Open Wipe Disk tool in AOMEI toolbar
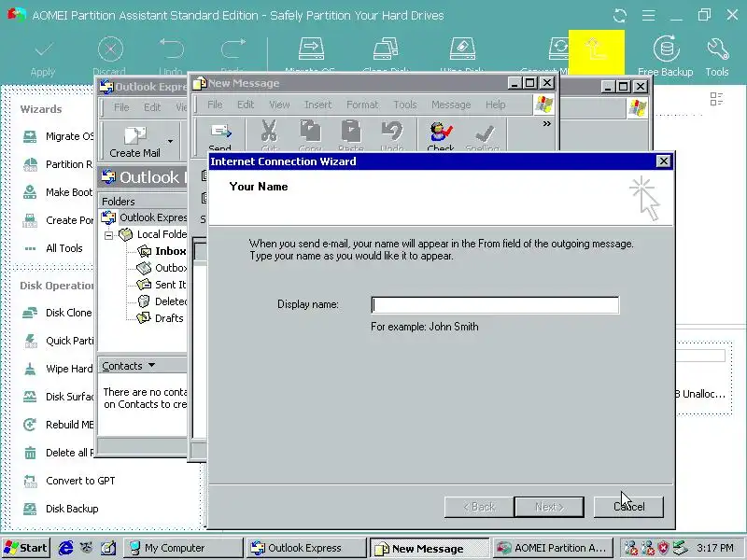 coord(462,49)
